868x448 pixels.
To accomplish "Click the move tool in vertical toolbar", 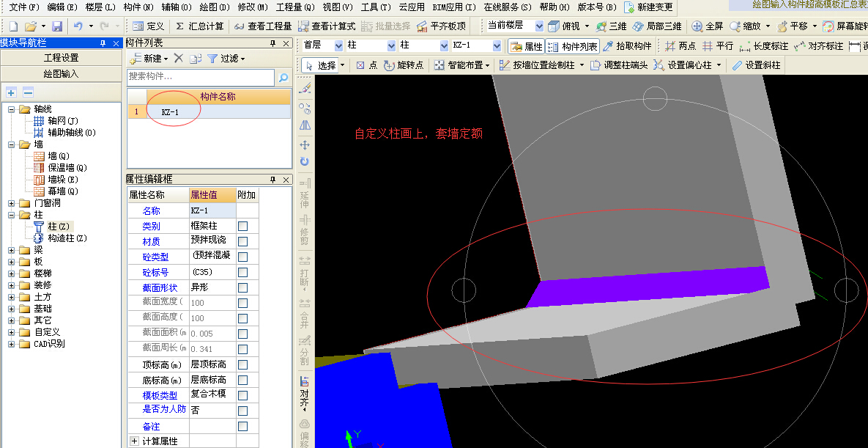I will pyautogui.click(x=305, y=144).
